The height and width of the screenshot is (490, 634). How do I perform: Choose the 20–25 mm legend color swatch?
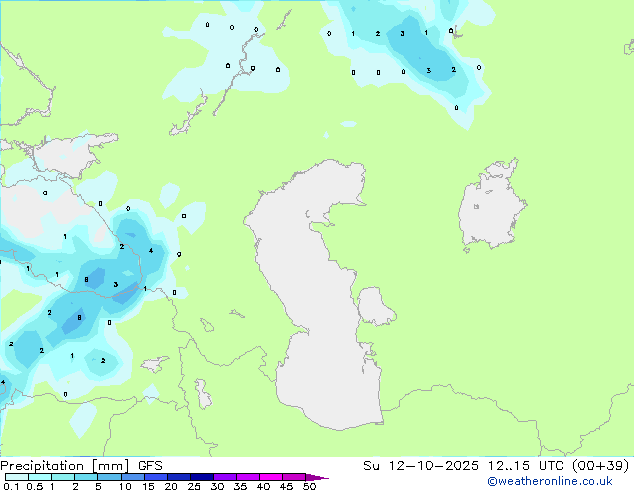click(179, 477)
